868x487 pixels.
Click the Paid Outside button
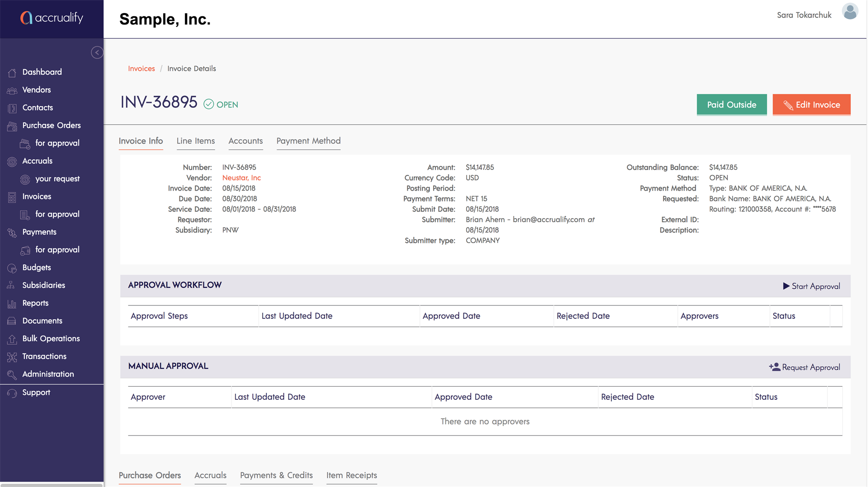pyautogui.click(x=731, y=105)
